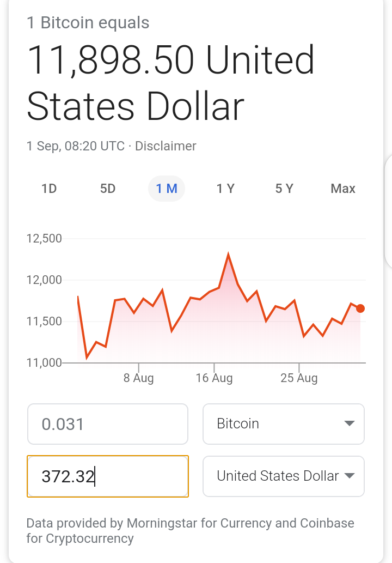Show the Max price history
This screenshot has width=392, height=563.
[x=343, y=189]
